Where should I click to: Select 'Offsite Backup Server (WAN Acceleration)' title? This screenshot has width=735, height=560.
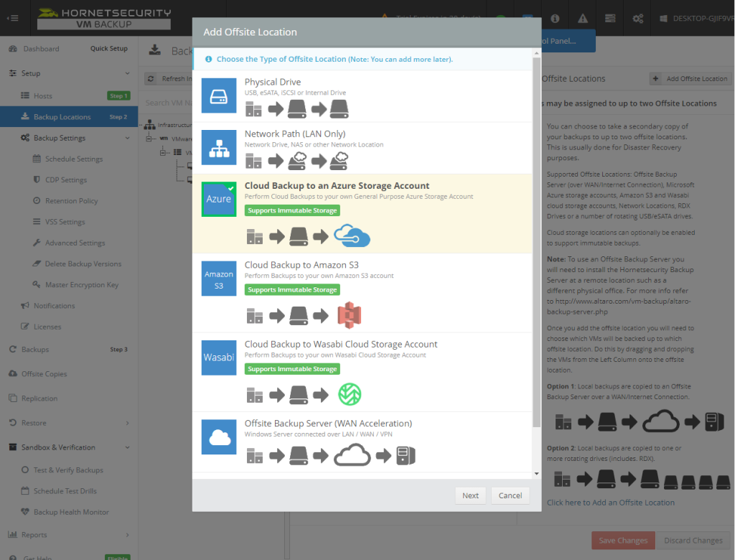328,424
